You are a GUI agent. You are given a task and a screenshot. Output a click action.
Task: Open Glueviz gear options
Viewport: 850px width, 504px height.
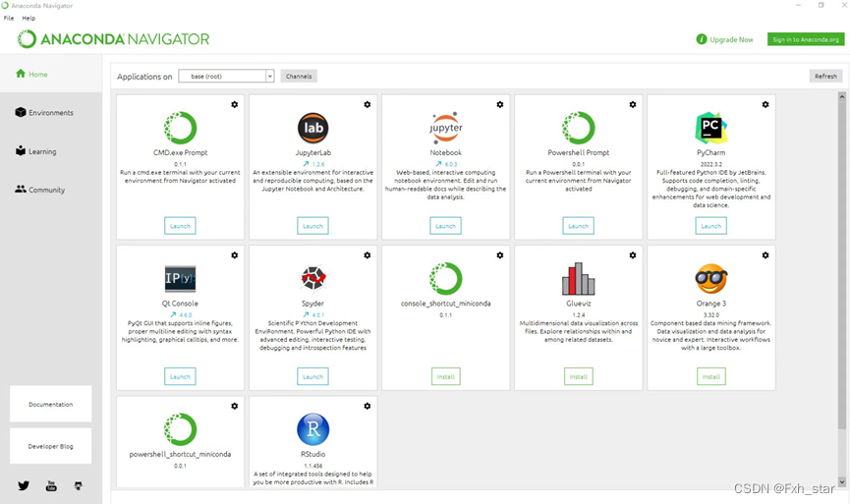[633, 254]
